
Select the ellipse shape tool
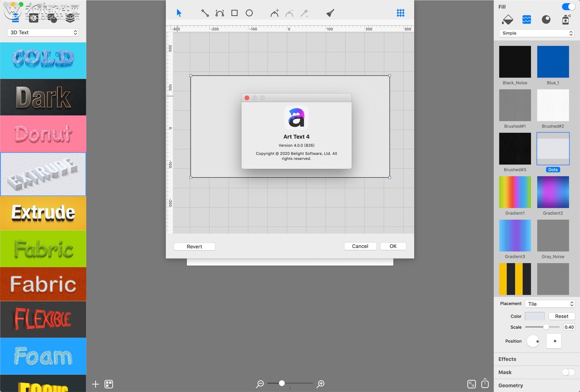click(249, 13)
